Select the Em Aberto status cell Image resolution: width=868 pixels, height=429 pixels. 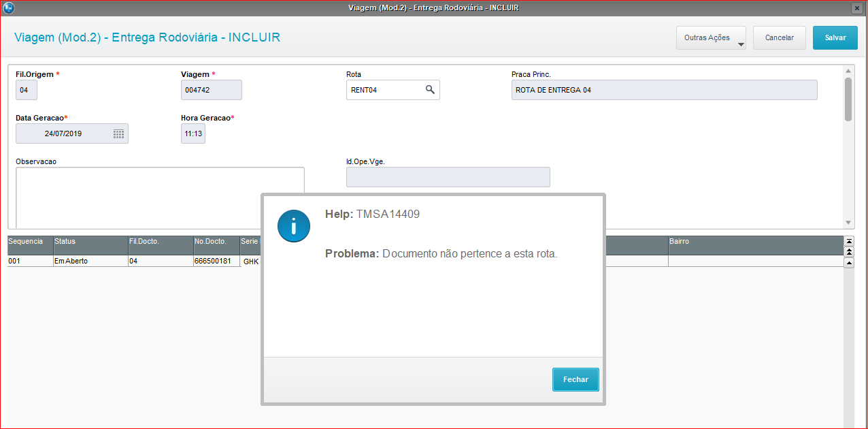tap(91, 261)
